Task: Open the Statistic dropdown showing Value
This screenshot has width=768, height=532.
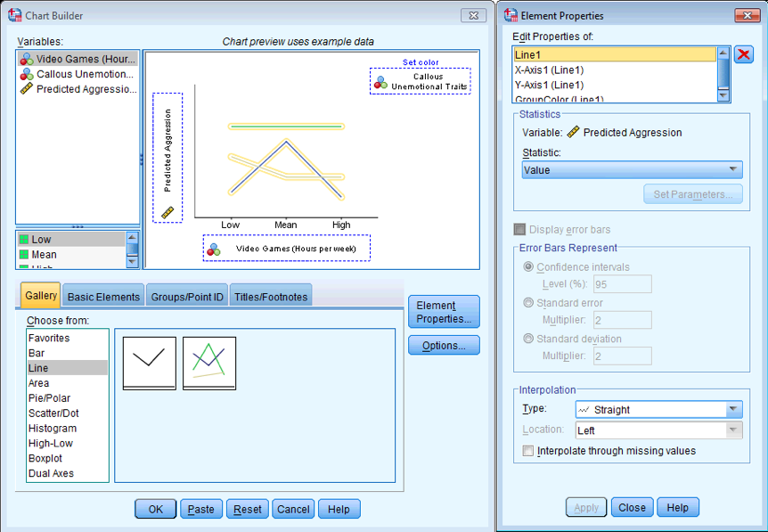Action: 632,169
